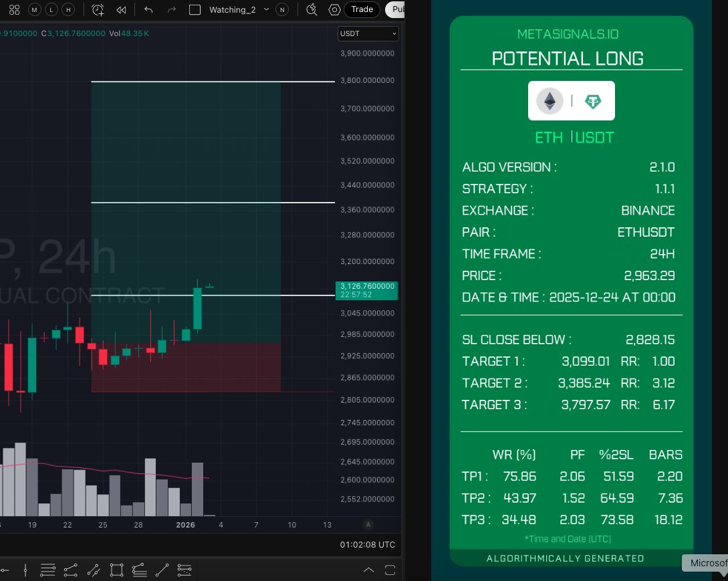Select the horizontal ray drawing tool

coord(4,570)
